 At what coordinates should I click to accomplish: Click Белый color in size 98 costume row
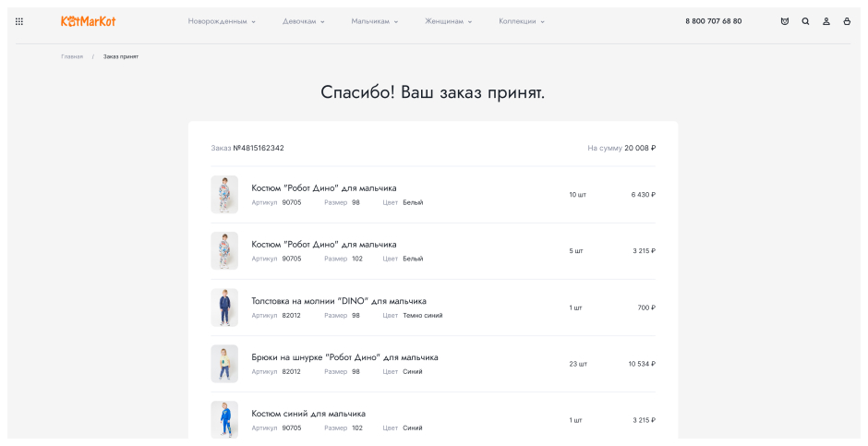pos(413,203)
